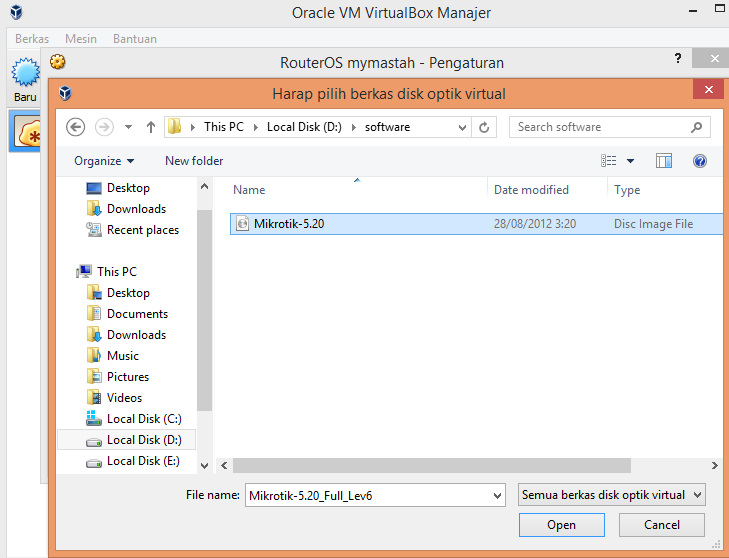Screen dimensions: 729x558
Task: Show the preview pane
Action: click(x=664, y=161)
